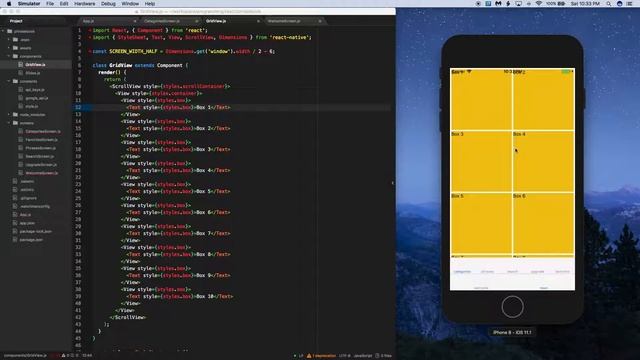The image size is (640, 360).
Task: Tap the Box 6 tile in the simulator
Action: point(543,223)
